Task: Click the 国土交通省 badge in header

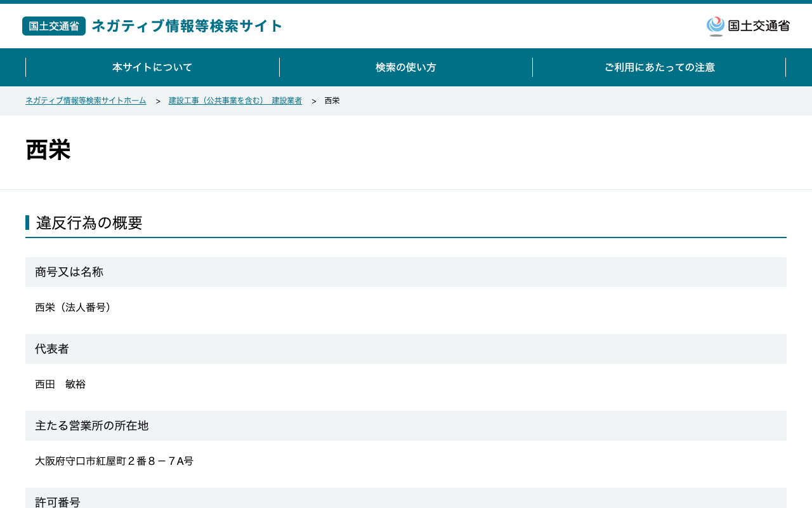Action: (x=54, y=26)
